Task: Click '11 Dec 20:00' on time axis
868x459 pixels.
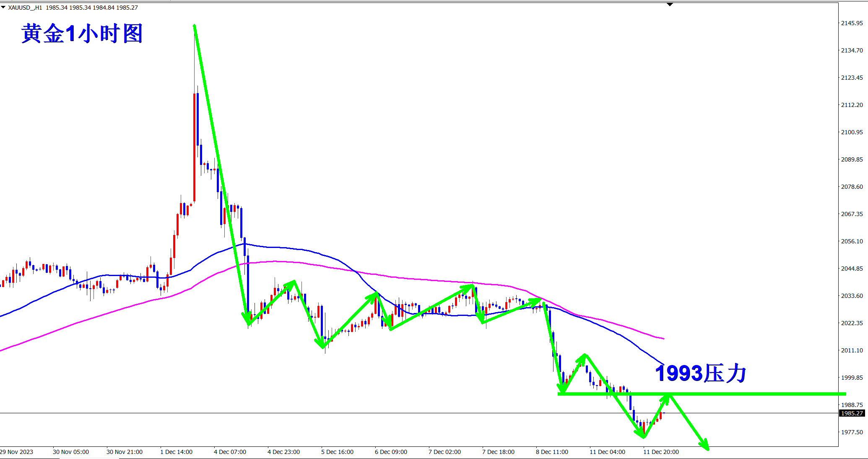Action: pyautogui.click(x=661, y=452)
